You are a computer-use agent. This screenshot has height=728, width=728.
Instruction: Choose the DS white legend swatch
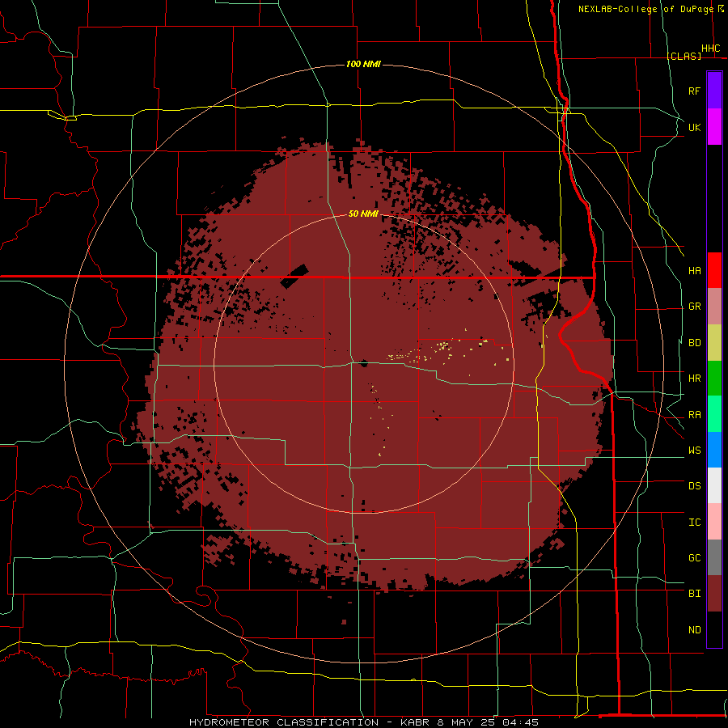coord(714,485)
